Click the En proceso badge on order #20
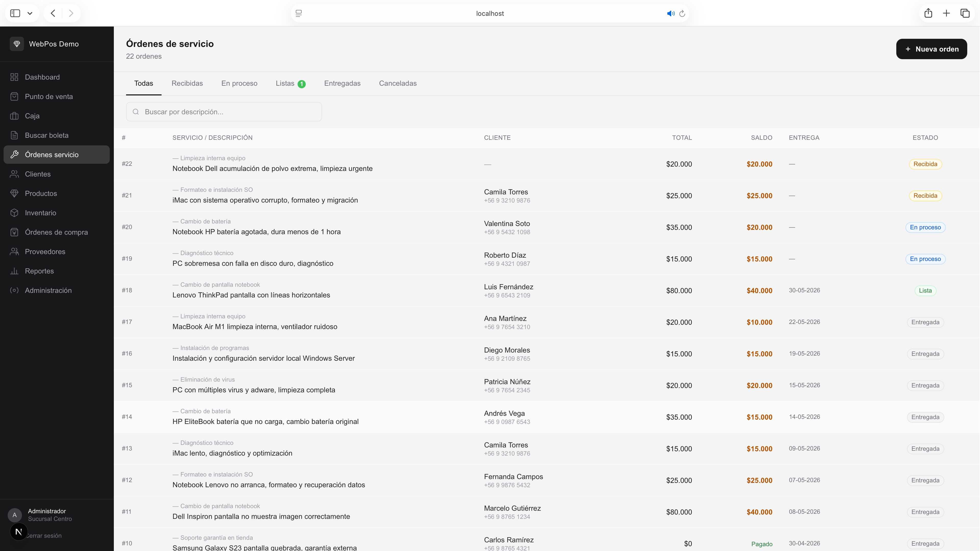The width and height of the screenshot is (980, 551). pos(925,227)
